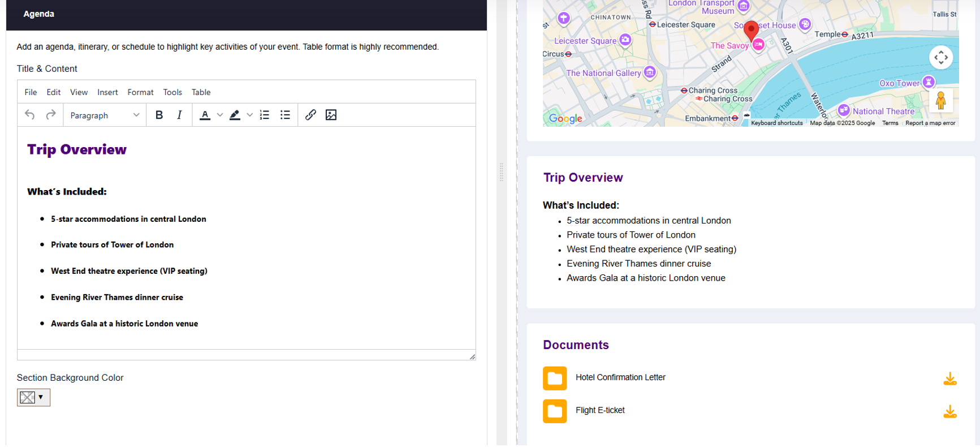Screen dimensions: 980x447
Task: Toggle italic formatting
Action: tap(179, 115)
